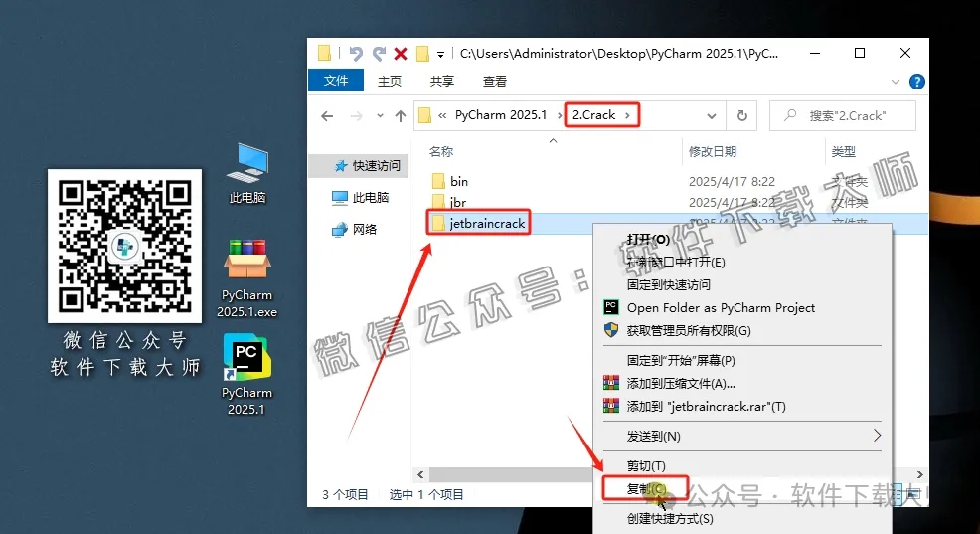Go back with the left arrow
Image resolution: width=980 pixels, height=534 pixels.
(327, 115)
